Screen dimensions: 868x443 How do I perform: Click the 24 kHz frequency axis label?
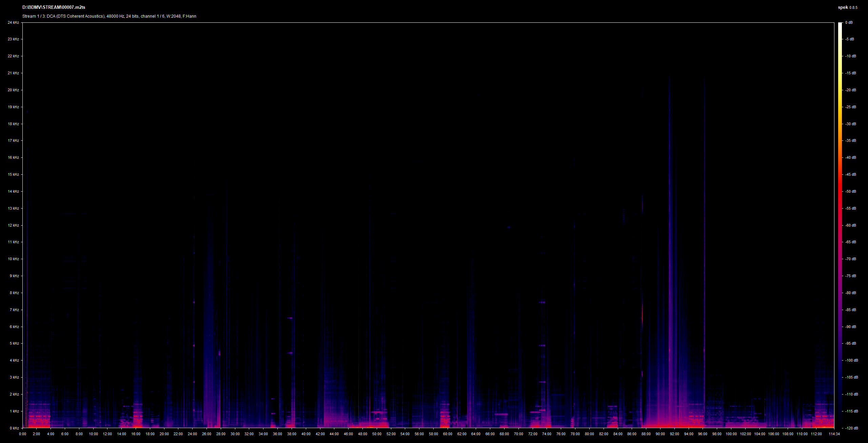(x=14, y=22)
